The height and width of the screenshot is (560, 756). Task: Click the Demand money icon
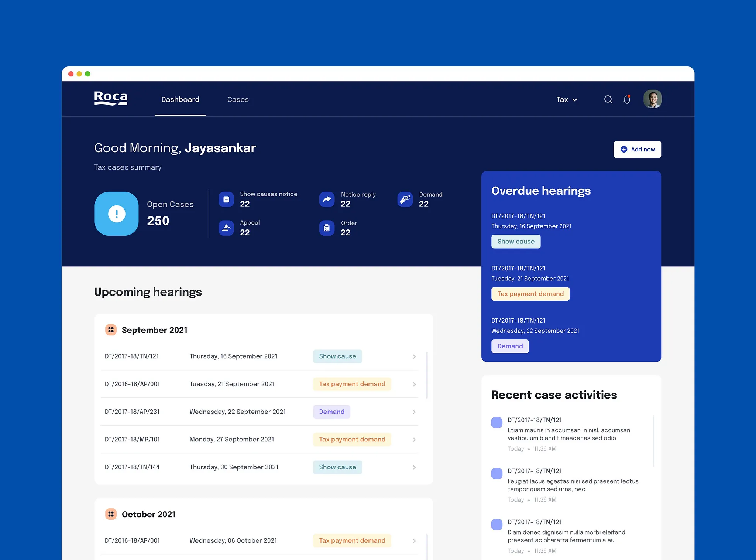pos(405,199)
